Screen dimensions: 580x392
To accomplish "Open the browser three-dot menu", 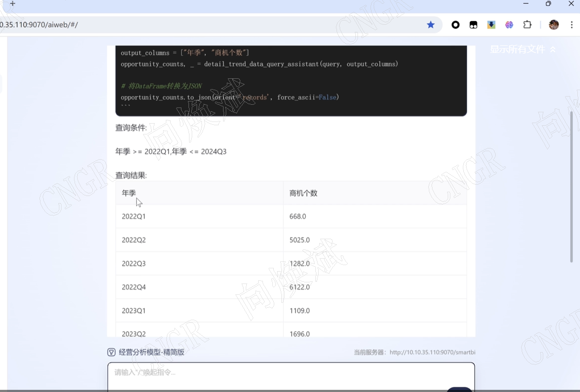I will (571, 25).
